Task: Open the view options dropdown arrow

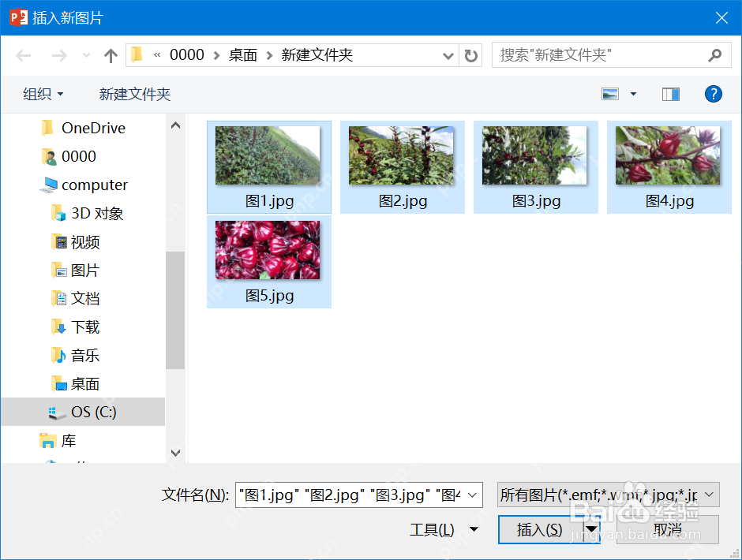Action: click(x=633, y=94)
